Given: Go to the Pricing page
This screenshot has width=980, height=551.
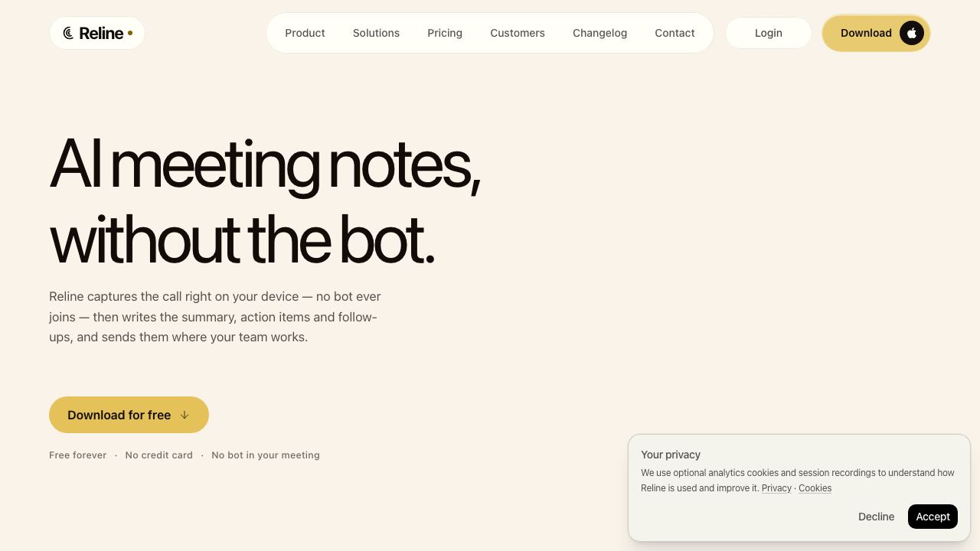Looking at the screenshot, I should (x=445, y=33).
